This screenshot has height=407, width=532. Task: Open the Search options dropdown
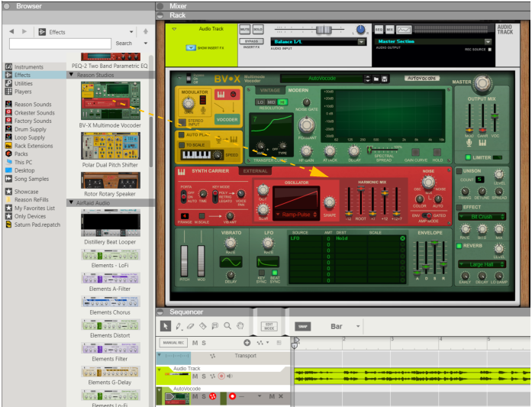pos(146,43)
